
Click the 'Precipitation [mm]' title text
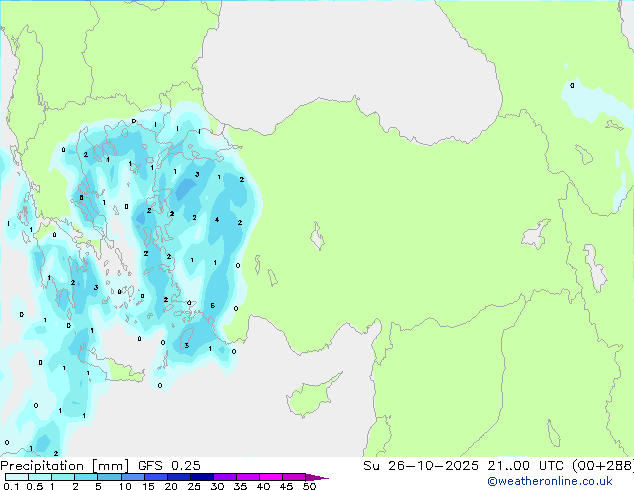coord(65,466)
